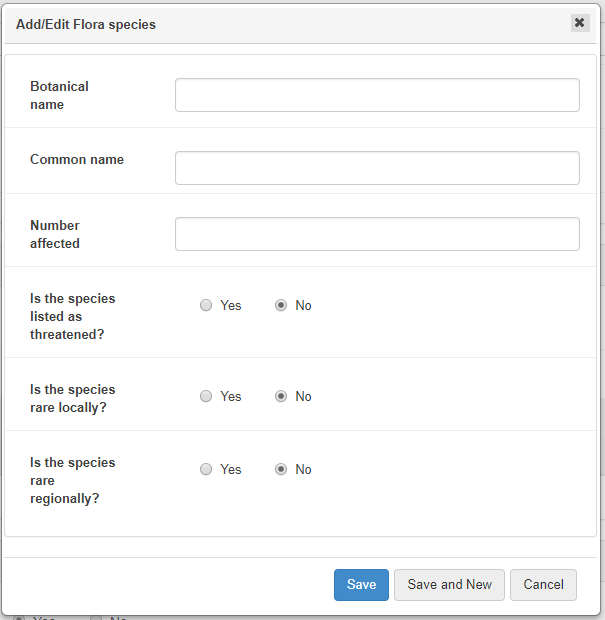Click the "Common name" label text
The image size is (605, 620).
tap(77, 159)
